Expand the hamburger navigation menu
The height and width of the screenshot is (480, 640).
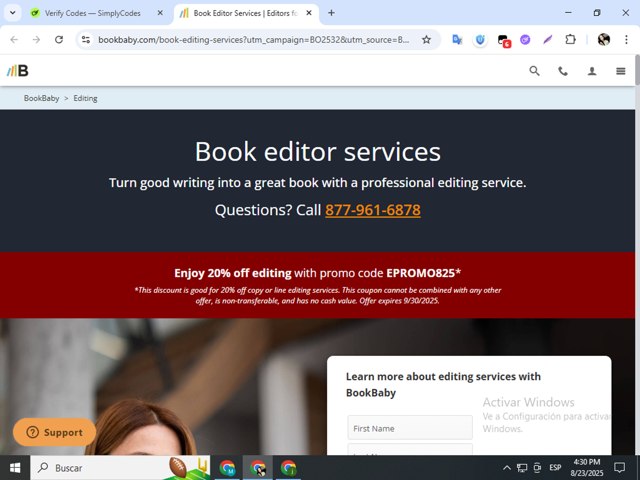[x=620, y=71]
